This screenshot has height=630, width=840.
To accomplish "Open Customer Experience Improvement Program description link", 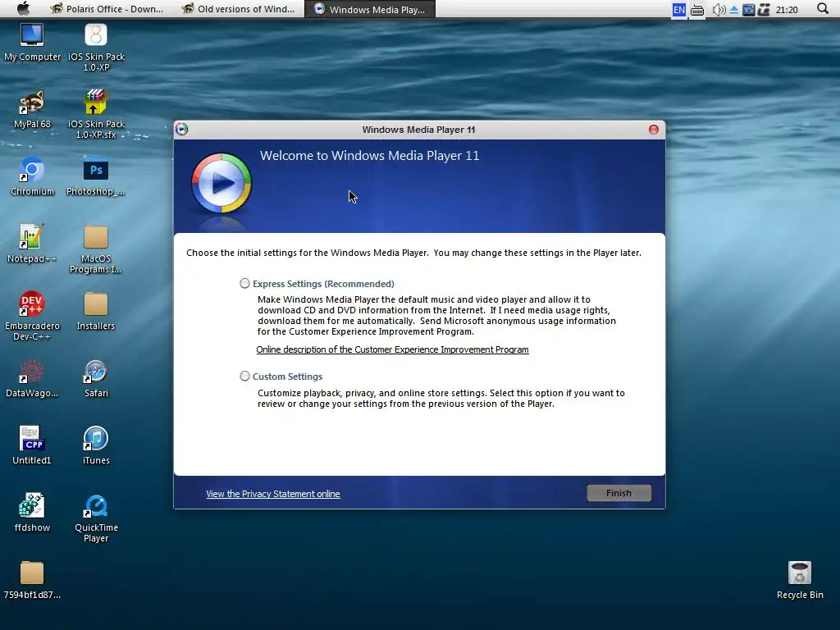I will [x=392, y=349].
